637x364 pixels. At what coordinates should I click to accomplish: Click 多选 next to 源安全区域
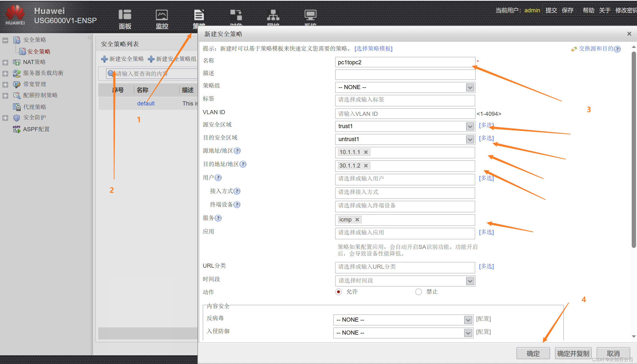486,125
